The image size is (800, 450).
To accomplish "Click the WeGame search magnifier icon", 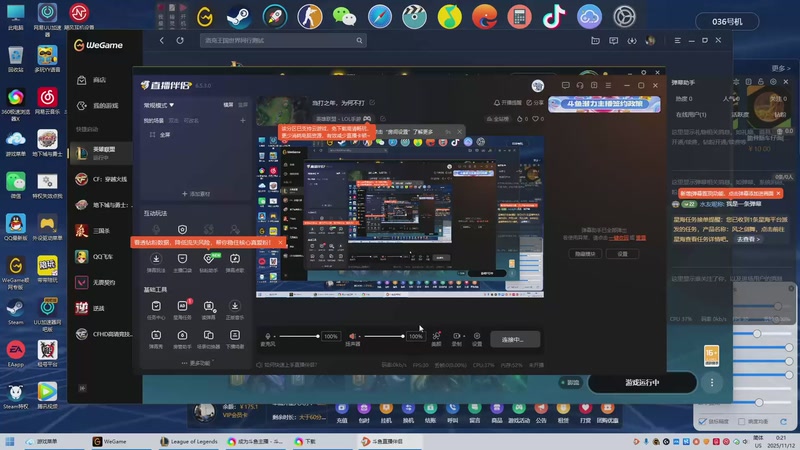I will pos(359,40).
